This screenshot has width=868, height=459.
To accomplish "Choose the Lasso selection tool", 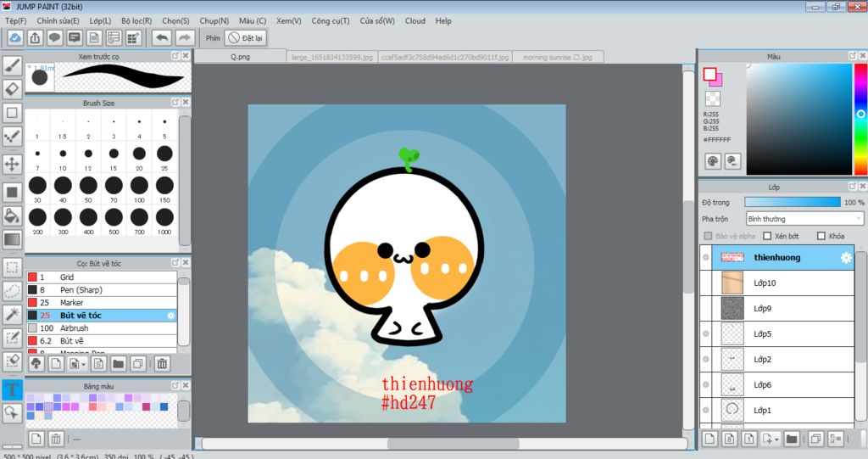I will point(12,290).
